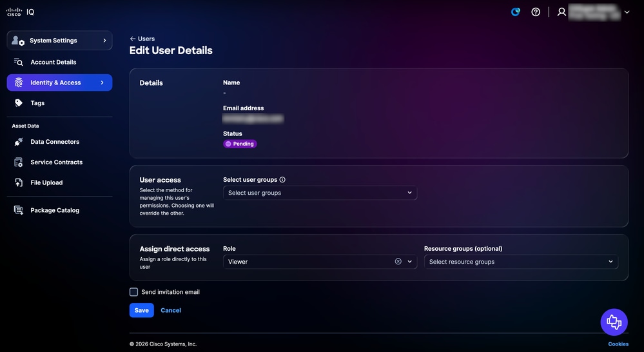
Task: Open Select resource groups dropdown
Action: pyautogui.click(x=522, y=262)
